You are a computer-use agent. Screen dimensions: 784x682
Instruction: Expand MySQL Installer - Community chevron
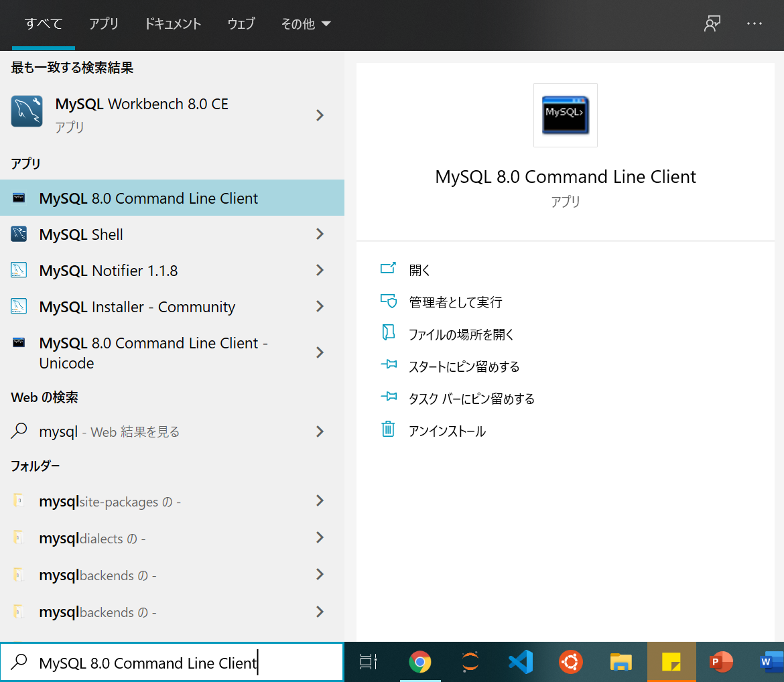(320, 306)
